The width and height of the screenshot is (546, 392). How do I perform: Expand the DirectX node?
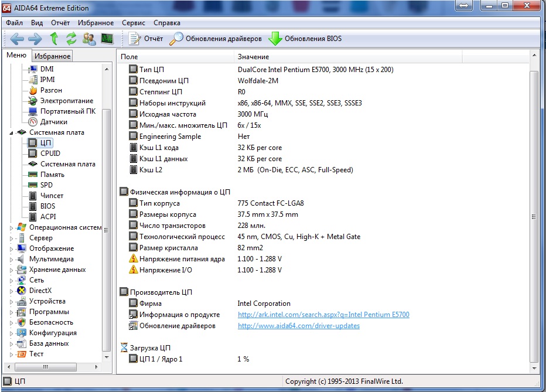11,291
